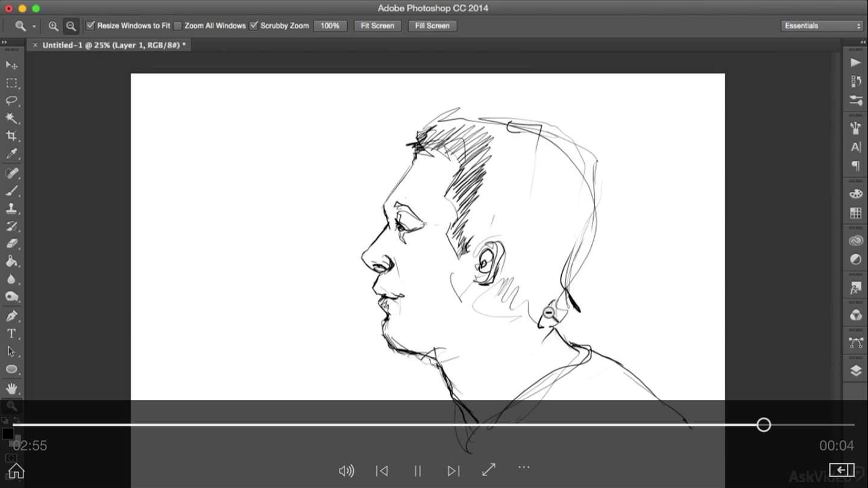Select the Magic Wand tool
868x488 pixels.
tap(11, 118)
